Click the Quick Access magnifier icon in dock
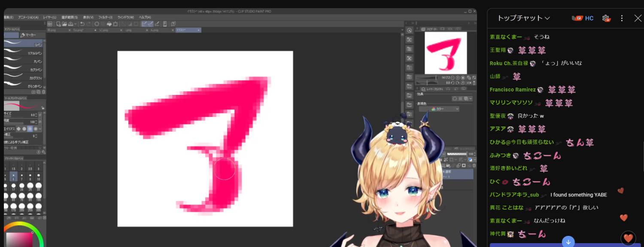This screenshot has height=247, width=644. (x=410, y=30)
